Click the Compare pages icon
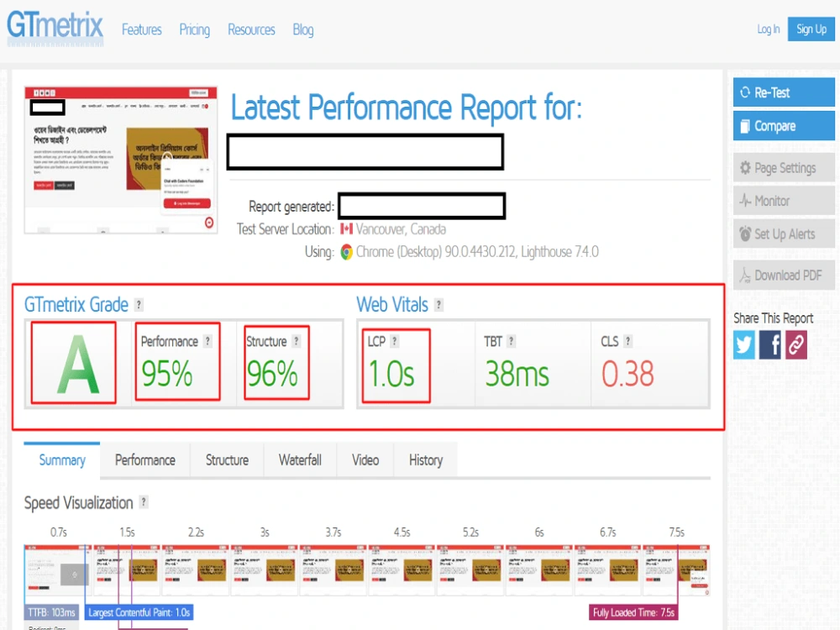The width and height of the screenshot is (840, 630). [744, 127]
